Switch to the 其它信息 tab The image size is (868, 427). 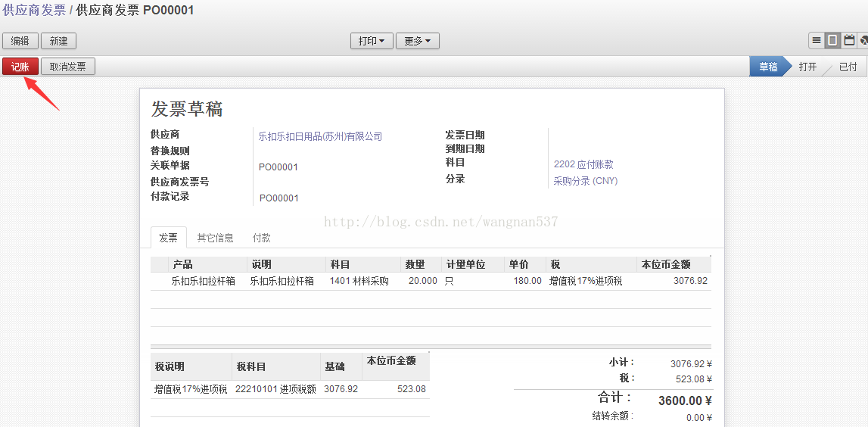tap(216, 238)
